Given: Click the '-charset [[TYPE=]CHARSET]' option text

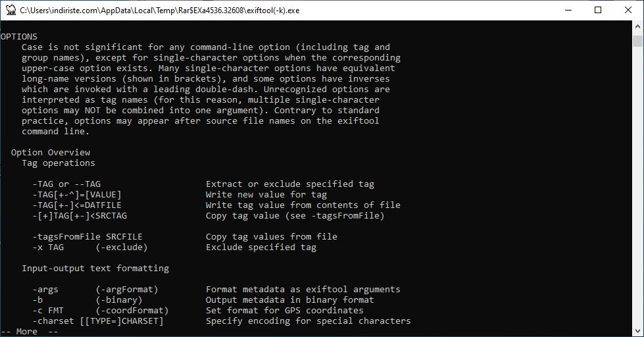Looking at the screenshot, I should coord(98,321).
